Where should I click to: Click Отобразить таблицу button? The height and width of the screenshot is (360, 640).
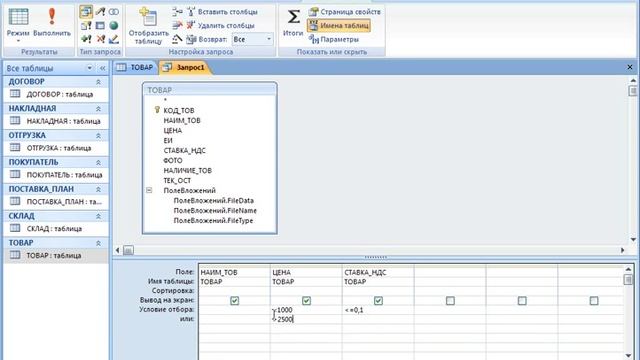tap(148, 26)
